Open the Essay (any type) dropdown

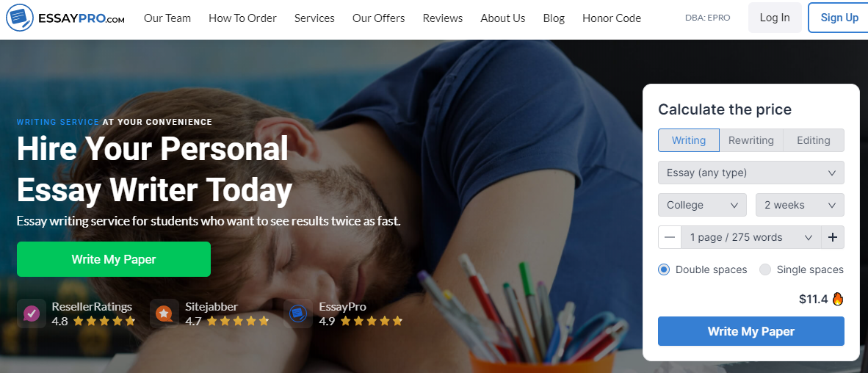[x=751, y=173]
